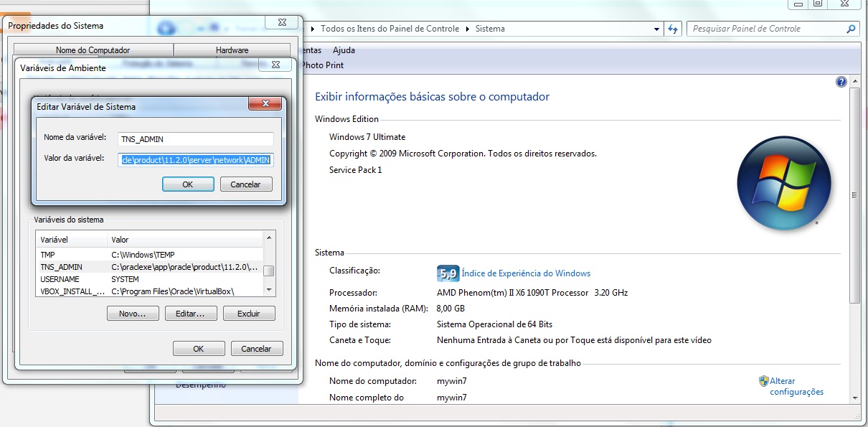Click the shield icon beside Alterar configurações
Screen dimensions: 868x427
tap(762, 380)
